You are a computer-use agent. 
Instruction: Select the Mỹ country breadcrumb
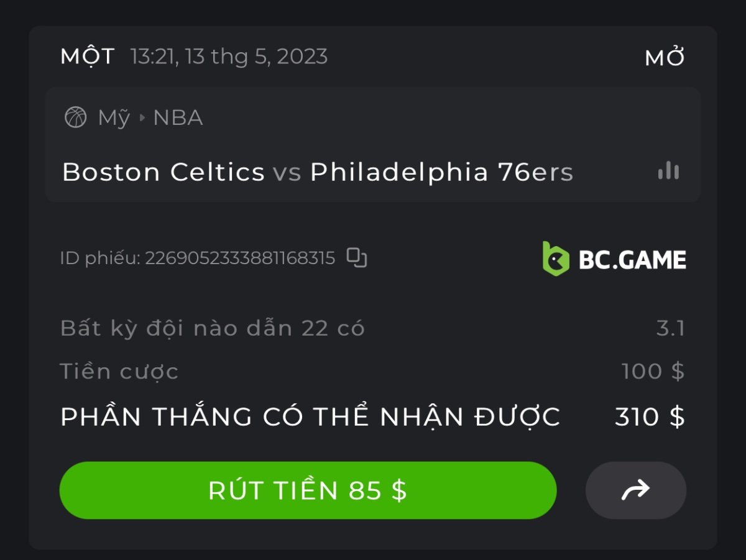[x=114, y=117]
